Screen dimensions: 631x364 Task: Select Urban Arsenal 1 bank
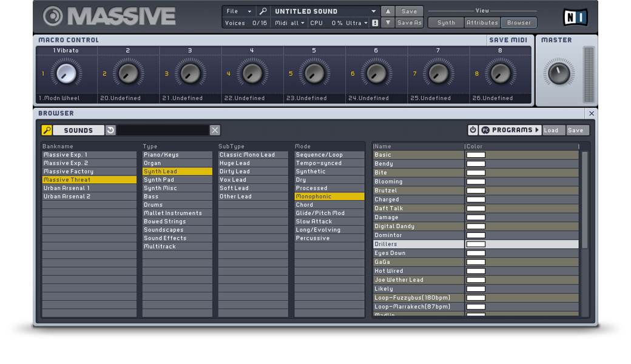tap(89, 188)
